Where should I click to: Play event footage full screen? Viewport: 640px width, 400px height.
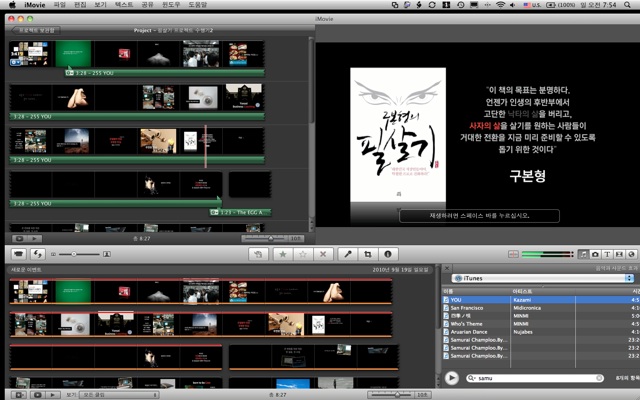pos(38,395)
